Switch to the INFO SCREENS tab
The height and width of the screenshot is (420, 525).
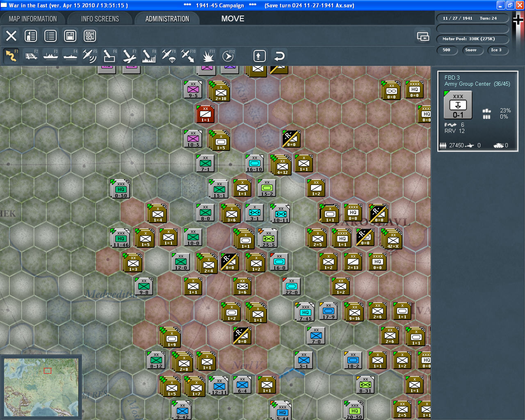100,19
